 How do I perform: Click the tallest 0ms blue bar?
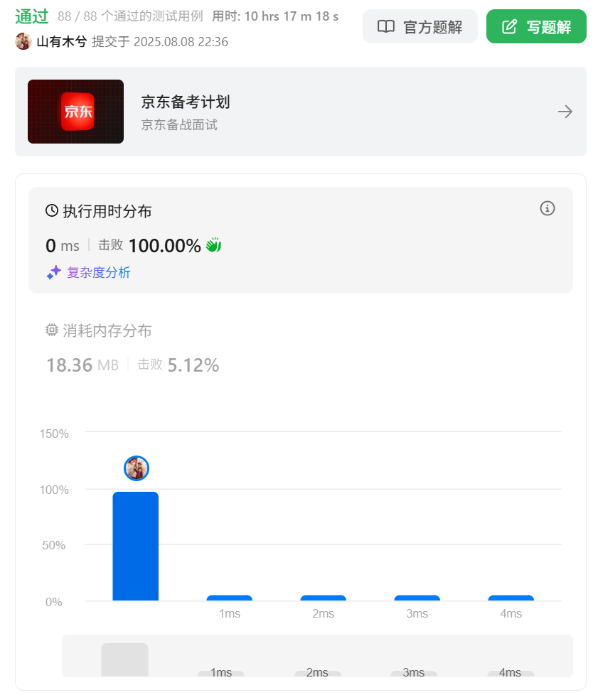(135, 546)
